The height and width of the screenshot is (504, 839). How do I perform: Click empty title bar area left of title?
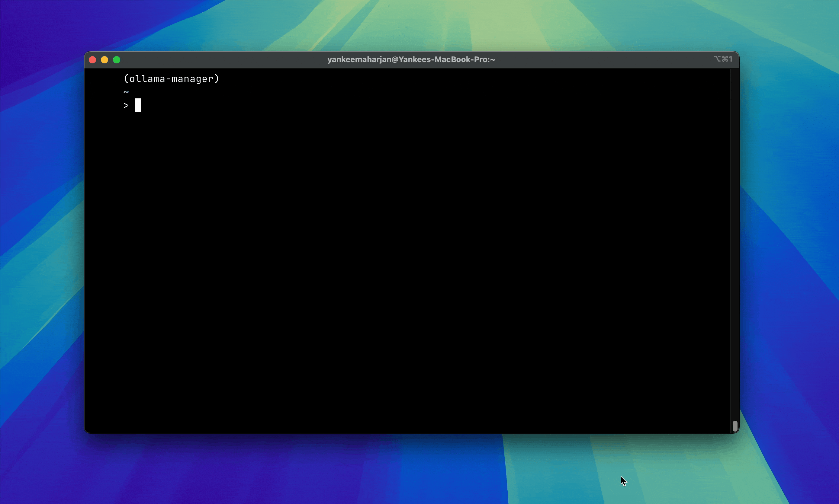(221, 59)
